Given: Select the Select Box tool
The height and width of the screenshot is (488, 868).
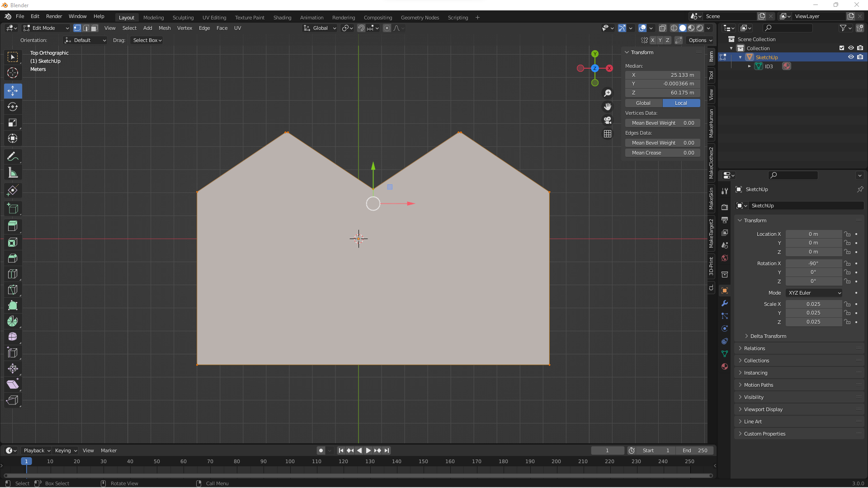Looking at the screenshot, I should click(x=13, y=57).
